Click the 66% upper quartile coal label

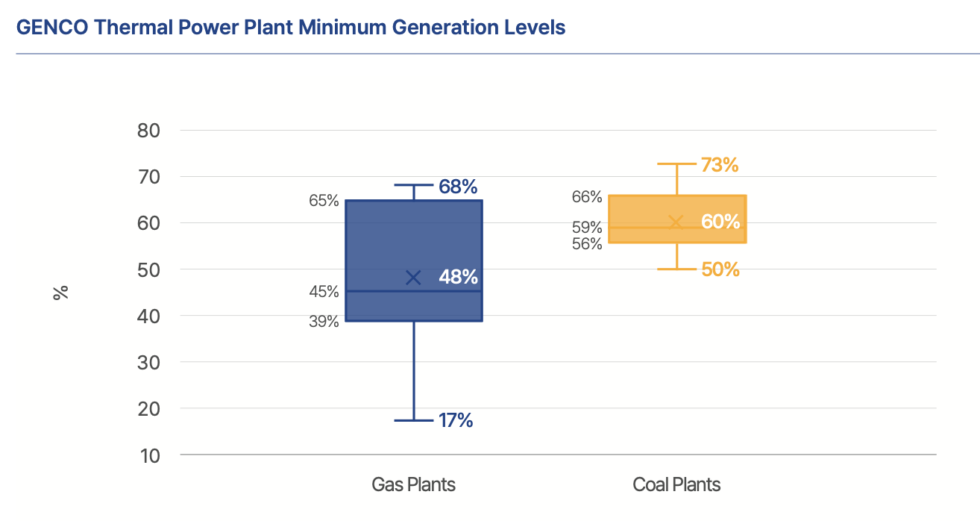click(587, 197)
